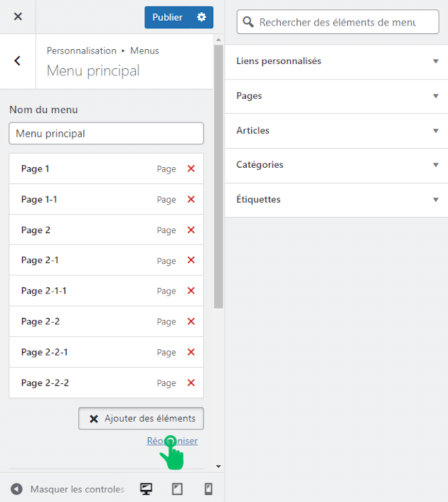Expand the Liens personnalisés section
Image resolution: width=448 pixels, height=502 pixels.
[336, 61]
